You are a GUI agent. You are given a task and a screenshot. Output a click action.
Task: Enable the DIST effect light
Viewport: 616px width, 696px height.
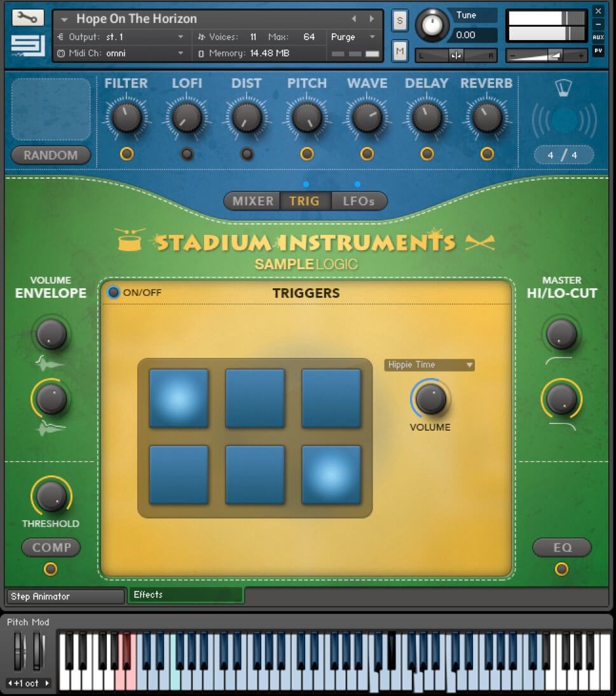247,154
